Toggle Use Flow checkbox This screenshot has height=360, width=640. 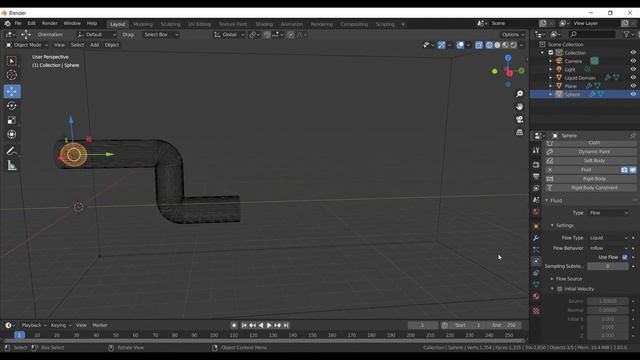(x=624, y=257)
